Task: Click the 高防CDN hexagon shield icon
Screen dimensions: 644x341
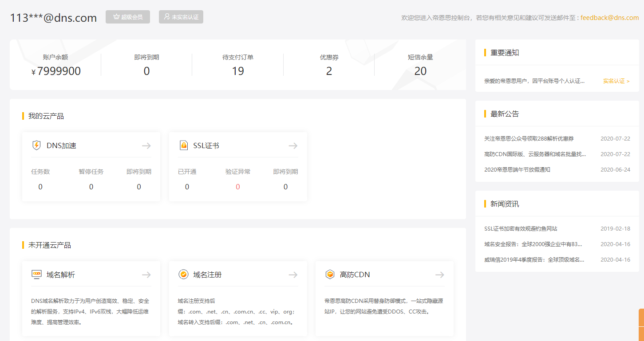Action: pyautogui.click(x=330, y=274)
